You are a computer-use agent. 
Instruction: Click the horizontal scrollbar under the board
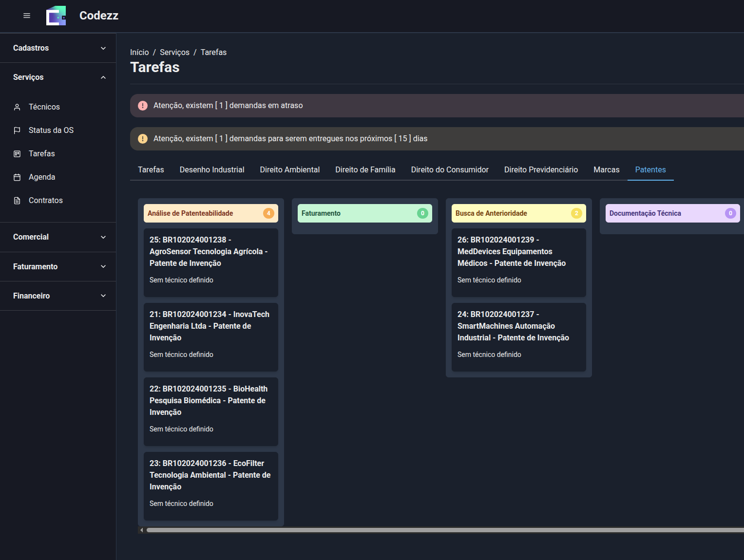coord(439,530)
